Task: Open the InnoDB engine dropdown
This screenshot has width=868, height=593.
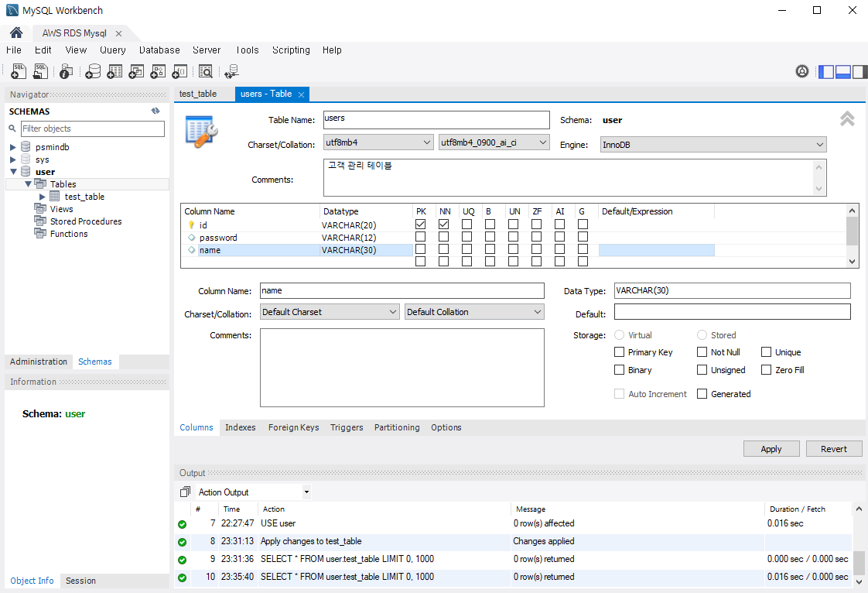Action: [713, 145]
